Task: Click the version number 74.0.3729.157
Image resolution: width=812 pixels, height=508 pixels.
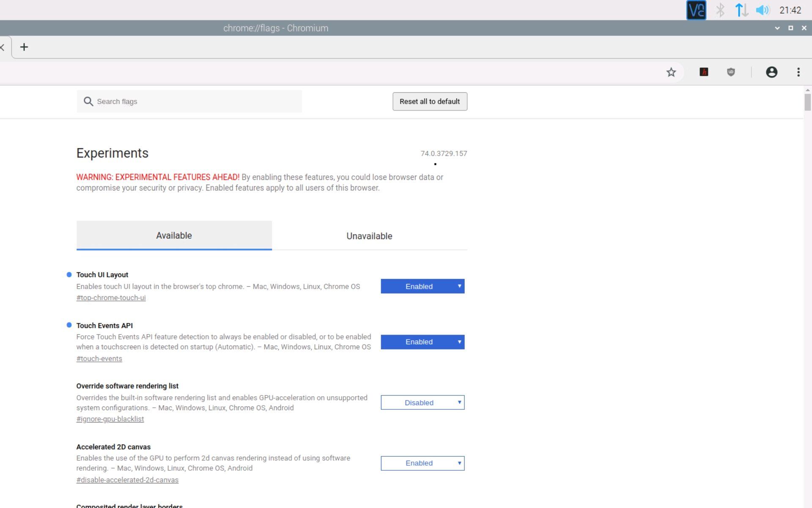Action: (444, 153)
